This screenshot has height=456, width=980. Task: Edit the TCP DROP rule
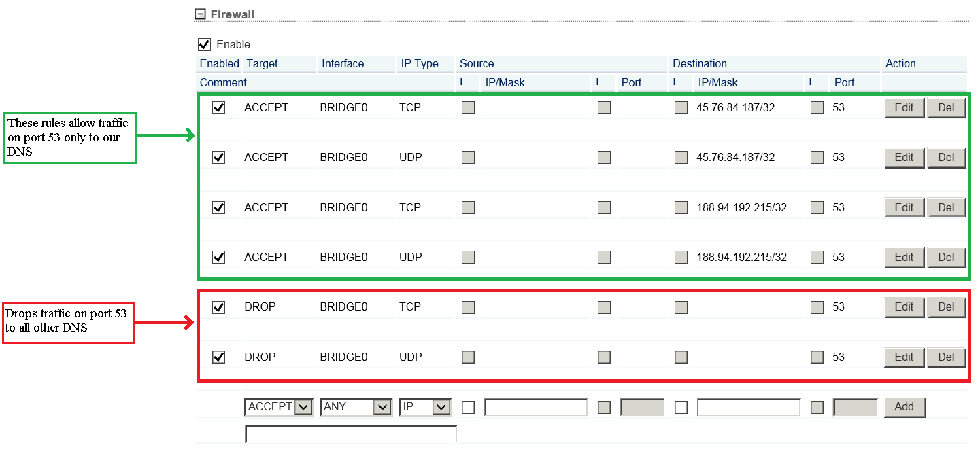click(x=904, y=307)
